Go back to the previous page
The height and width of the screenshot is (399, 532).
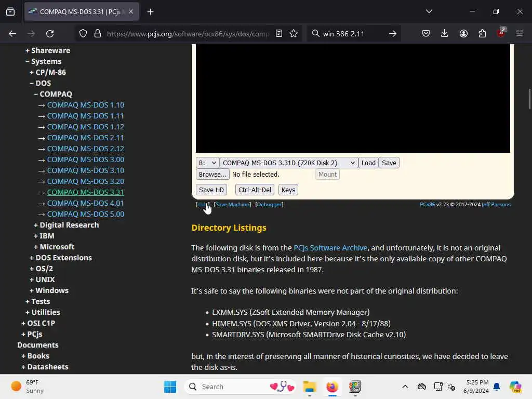coord(12,34)
